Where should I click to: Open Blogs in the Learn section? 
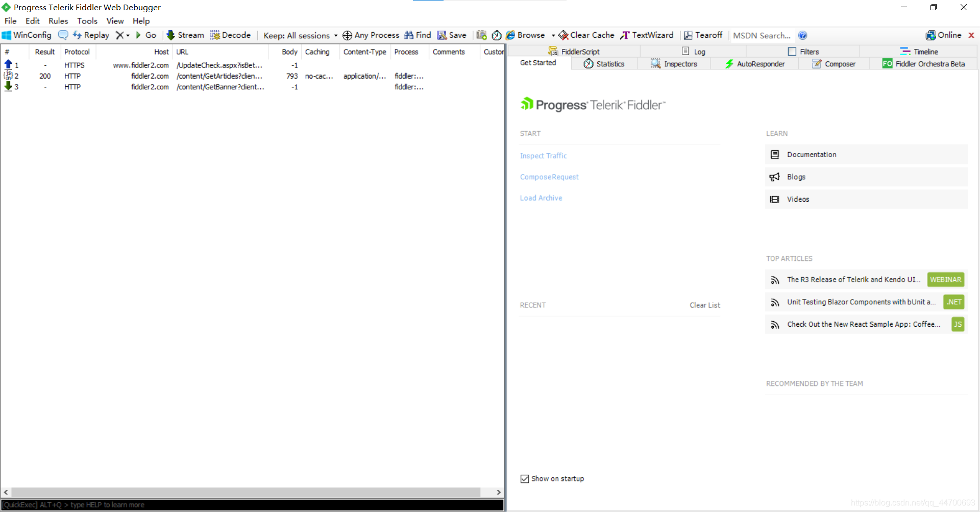pyautogui.click(x=866, y=177)
